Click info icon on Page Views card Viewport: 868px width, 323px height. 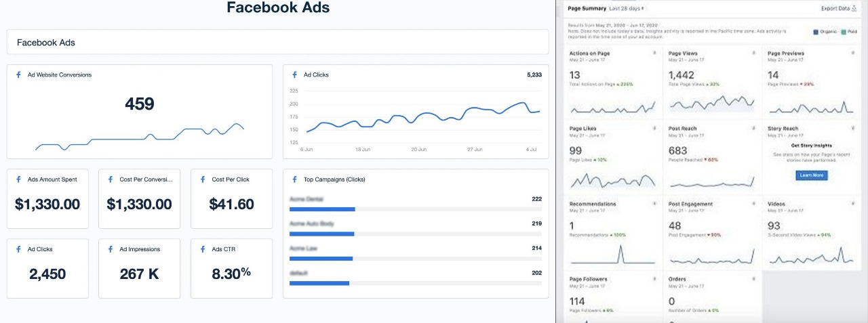pos(753,53)
